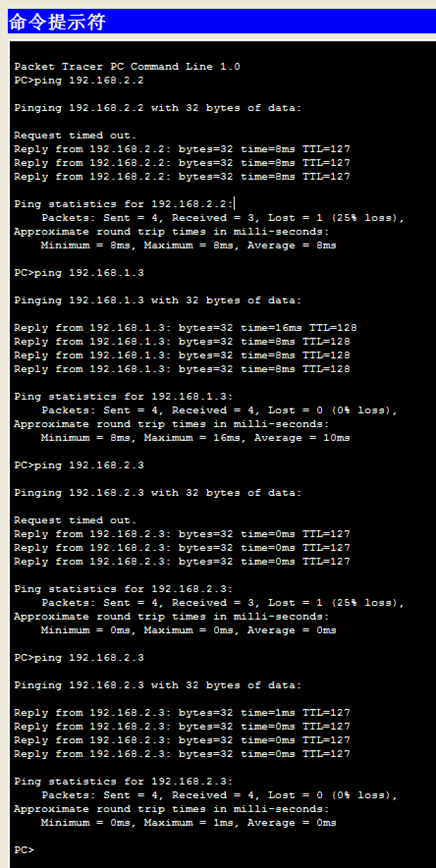This screenshot has height=868, width=436.
Task: Click Ping statistics for 192.168.1.3 line
Action: coord(123,396)
